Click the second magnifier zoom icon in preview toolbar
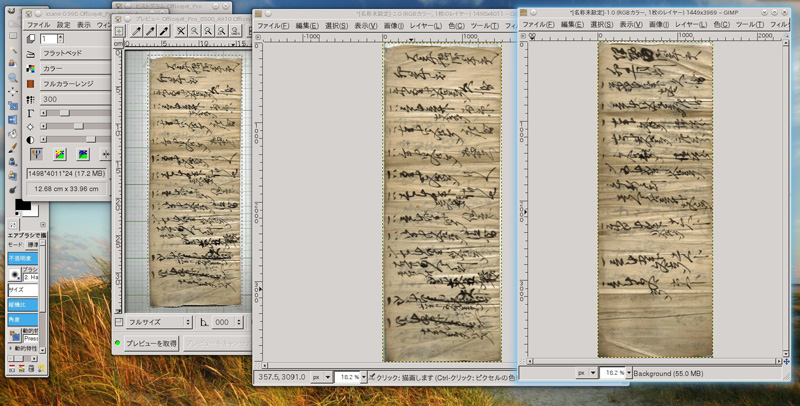Screen dimensions: 800x406 208,31
